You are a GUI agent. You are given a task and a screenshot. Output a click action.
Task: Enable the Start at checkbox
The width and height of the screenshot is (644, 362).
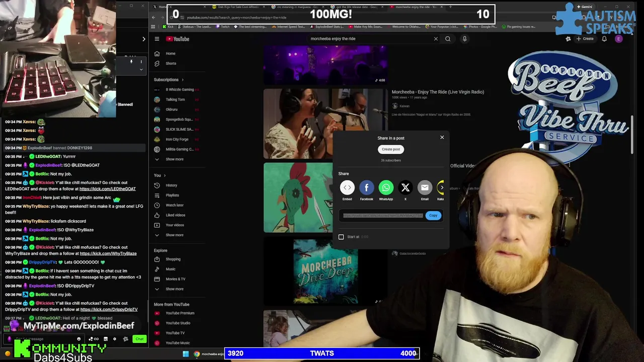point(341,237)
